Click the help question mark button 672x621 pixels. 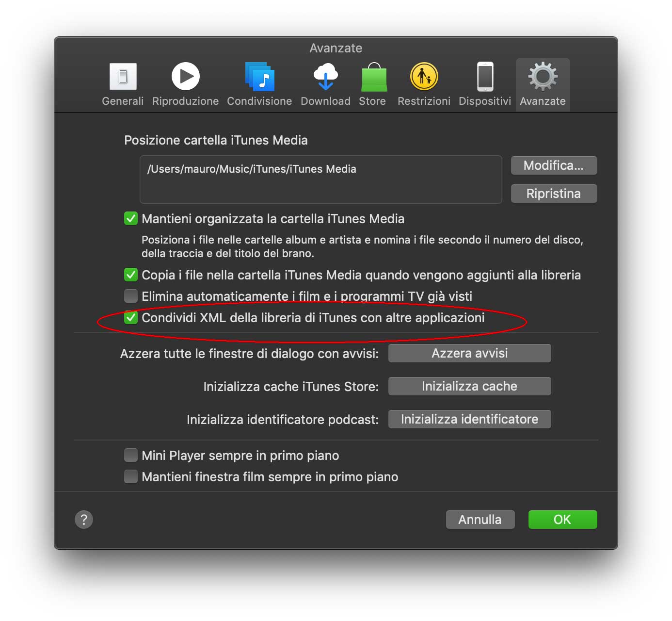84,520
